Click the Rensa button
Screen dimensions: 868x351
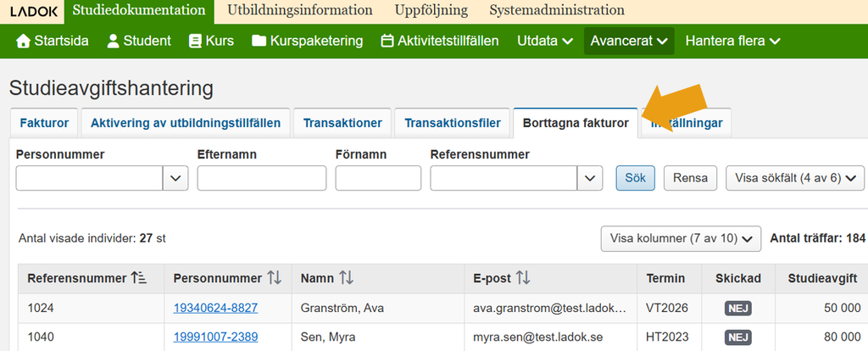click(x=690, y=178)
